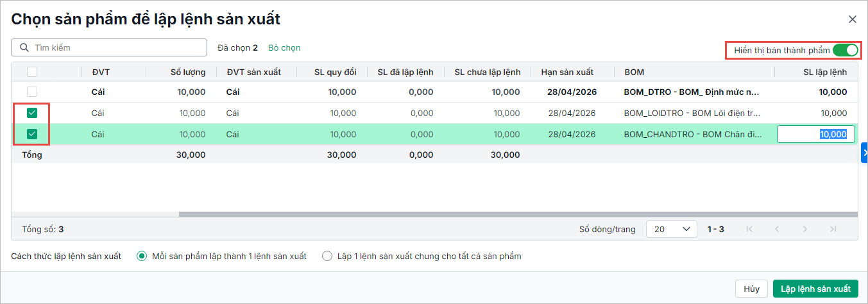Check the first row BOM_DTRO checkbox
This screenshot has width=868, height=304.
click(32, 92)
